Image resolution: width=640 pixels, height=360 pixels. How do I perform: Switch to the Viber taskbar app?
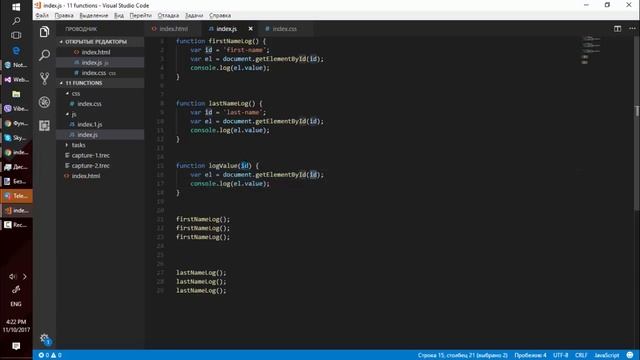pyautogui.click(x=16, y=109)
